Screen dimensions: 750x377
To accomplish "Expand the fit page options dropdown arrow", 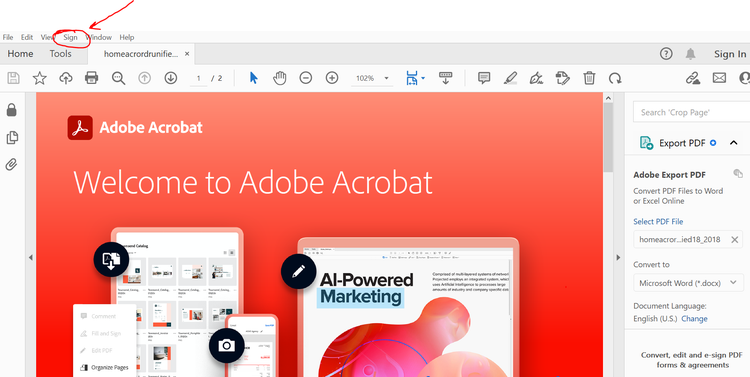I will (x=422, y=78).
